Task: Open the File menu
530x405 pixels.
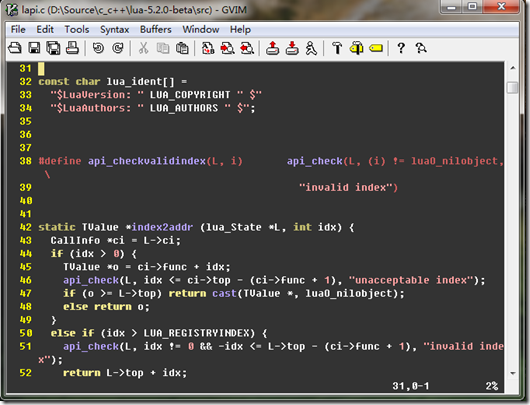Action: [x=18, y=29]
